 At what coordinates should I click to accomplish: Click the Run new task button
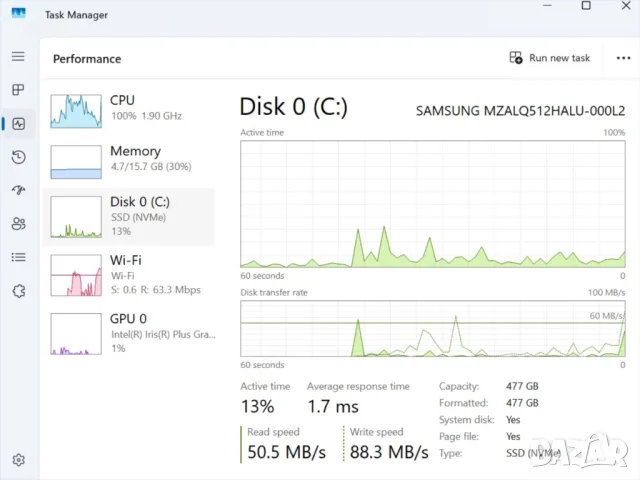tap(550, 58)
